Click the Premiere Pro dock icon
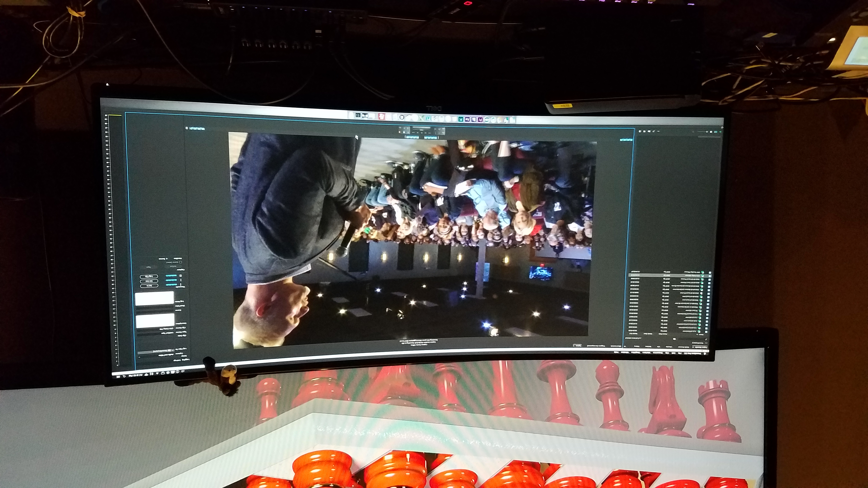 coord(480,120)
